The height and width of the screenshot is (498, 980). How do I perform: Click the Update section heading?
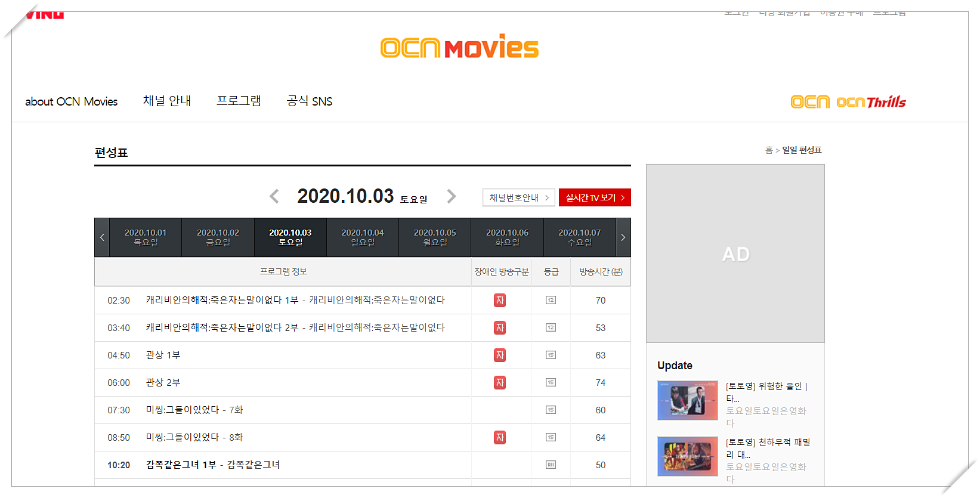click(675, 366)
